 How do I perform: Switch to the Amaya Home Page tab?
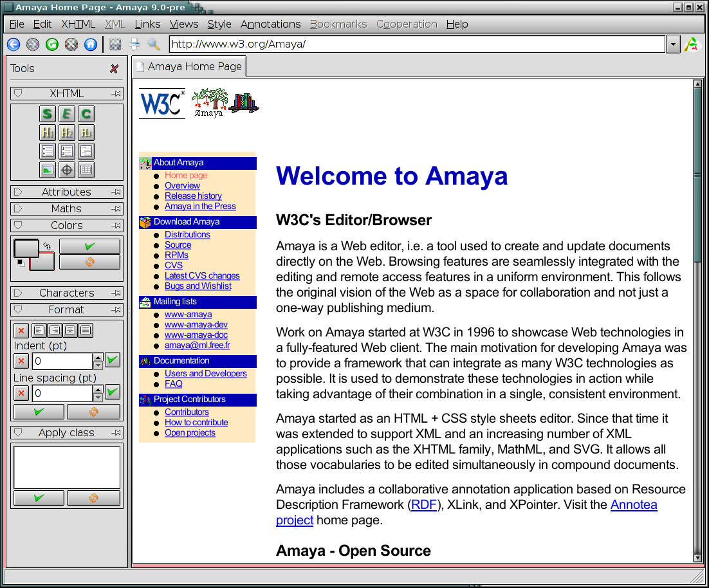[189, 66]
